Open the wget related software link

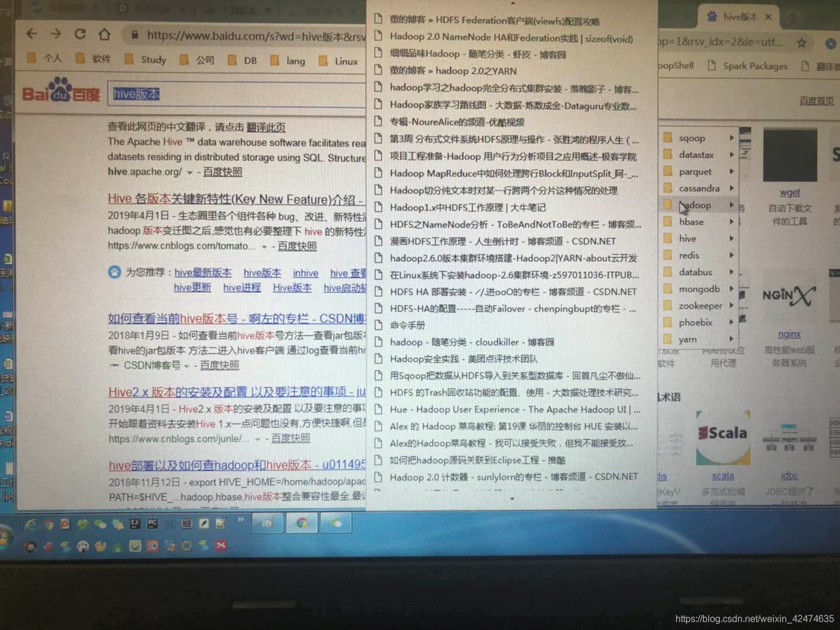pyautogui.click(x=790, y=192)
